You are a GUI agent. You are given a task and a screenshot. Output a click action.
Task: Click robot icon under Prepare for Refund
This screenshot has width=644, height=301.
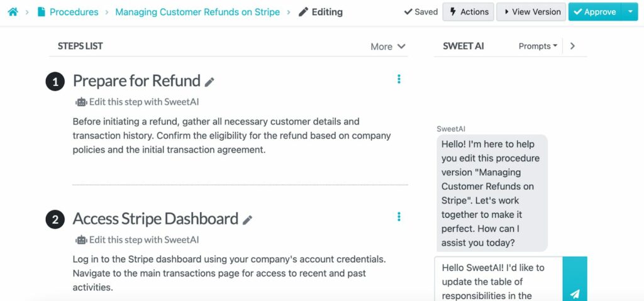tap(81, 102)
